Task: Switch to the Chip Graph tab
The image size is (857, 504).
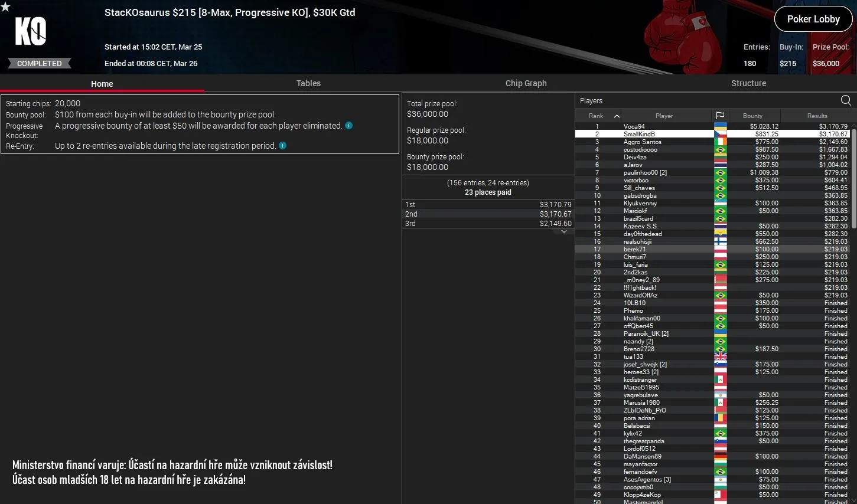Action: click(526, 83)
